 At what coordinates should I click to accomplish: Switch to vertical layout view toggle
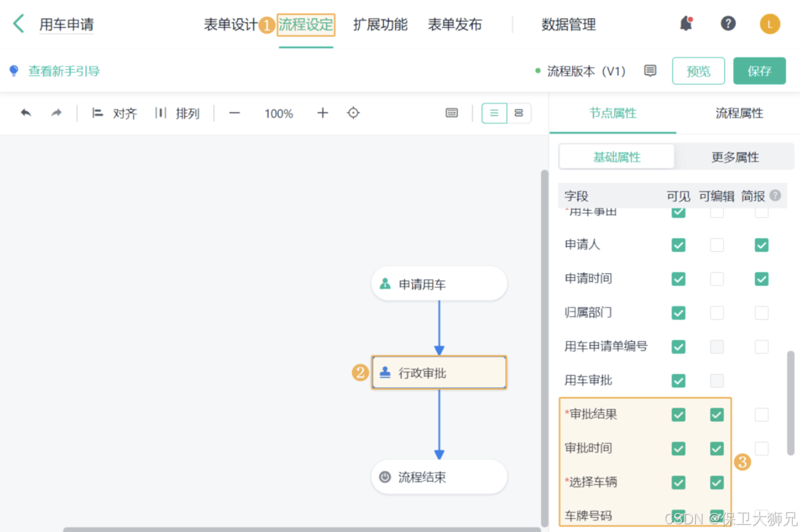coord(519,113)
